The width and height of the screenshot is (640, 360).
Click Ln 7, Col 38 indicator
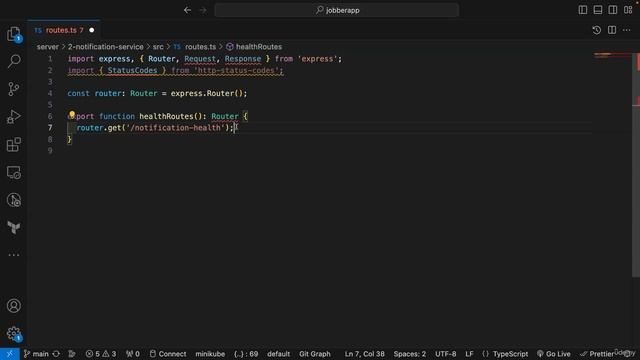(364, 354)
